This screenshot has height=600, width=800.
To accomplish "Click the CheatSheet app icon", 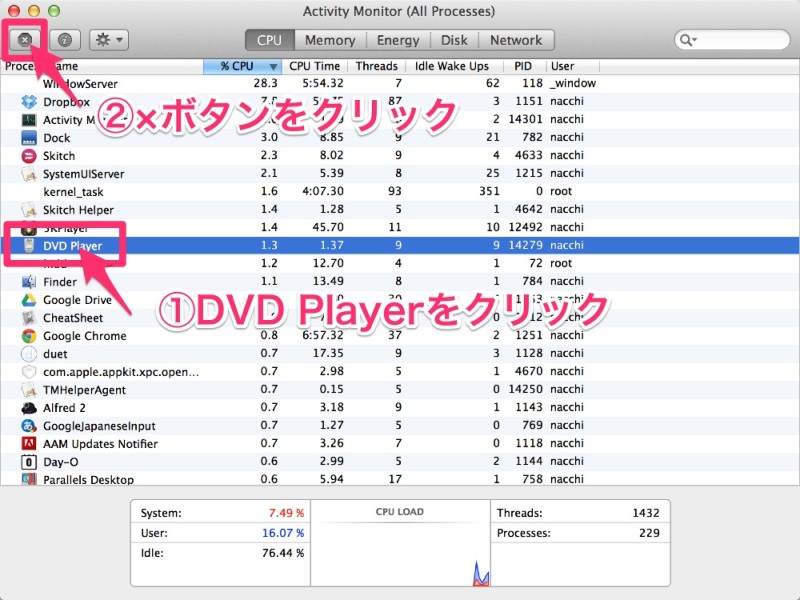I will click(x=29, y=318).
